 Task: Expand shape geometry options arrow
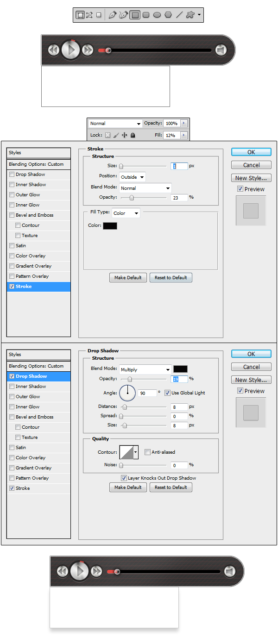coord(199,15)
